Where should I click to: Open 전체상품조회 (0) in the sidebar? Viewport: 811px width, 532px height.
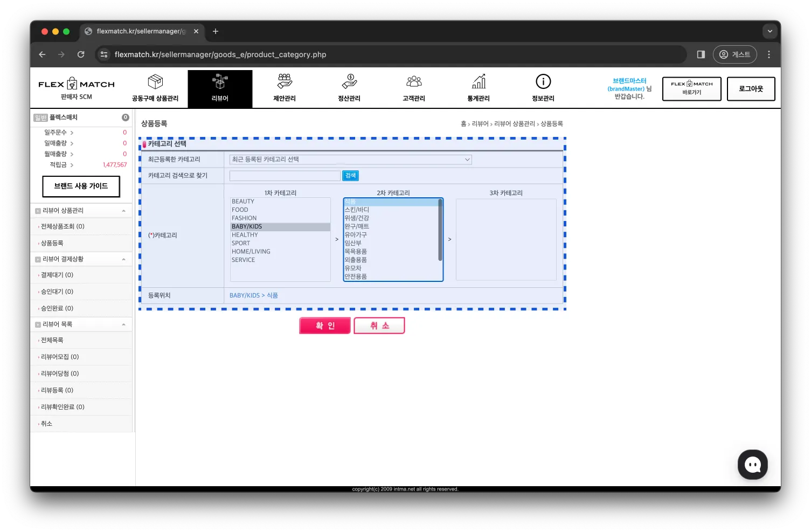(x=63, y=226)
